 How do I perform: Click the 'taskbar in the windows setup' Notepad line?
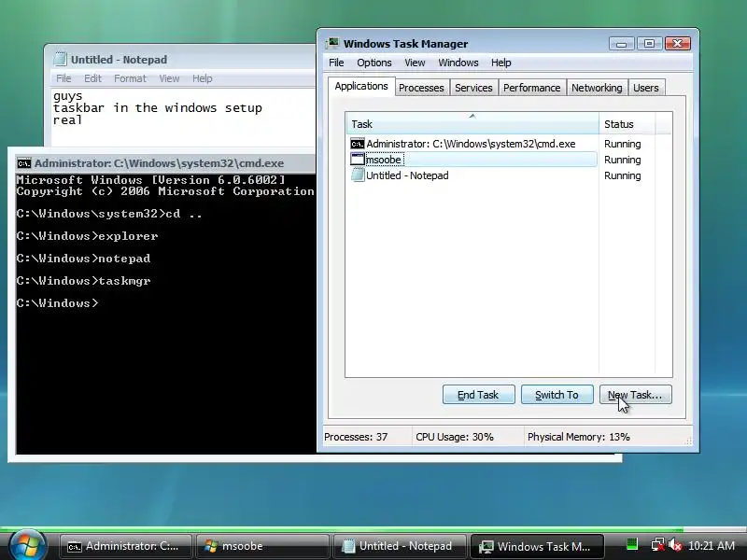(158, 108)
